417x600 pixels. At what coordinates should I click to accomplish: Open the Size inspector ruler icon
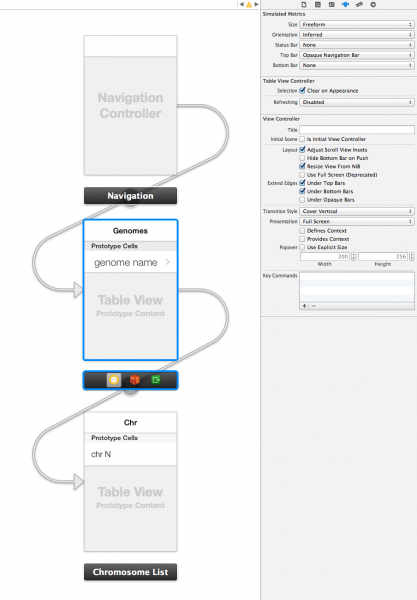tap(359, 5)
